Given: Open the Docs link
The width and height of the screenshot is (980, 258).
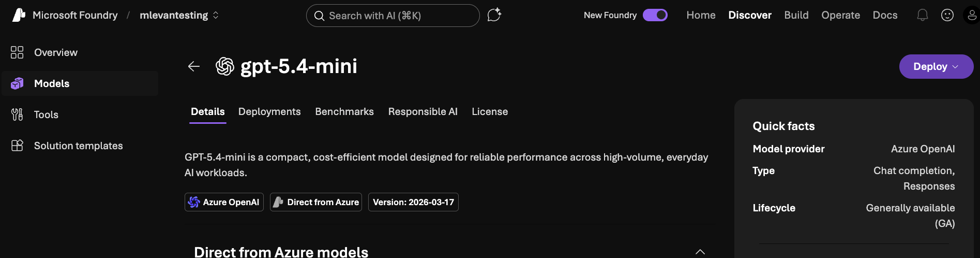Looking at the screenshot, I should click(885, 15).
